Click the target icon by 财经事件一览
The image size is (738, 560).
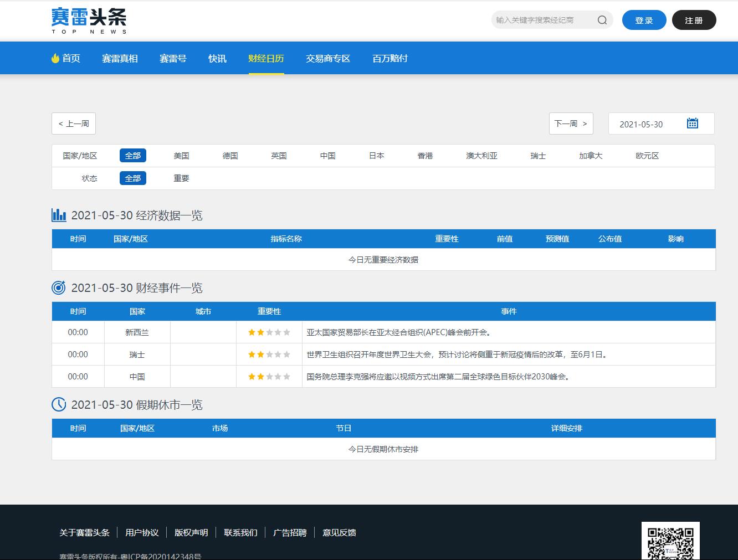[x=59, y=287]
